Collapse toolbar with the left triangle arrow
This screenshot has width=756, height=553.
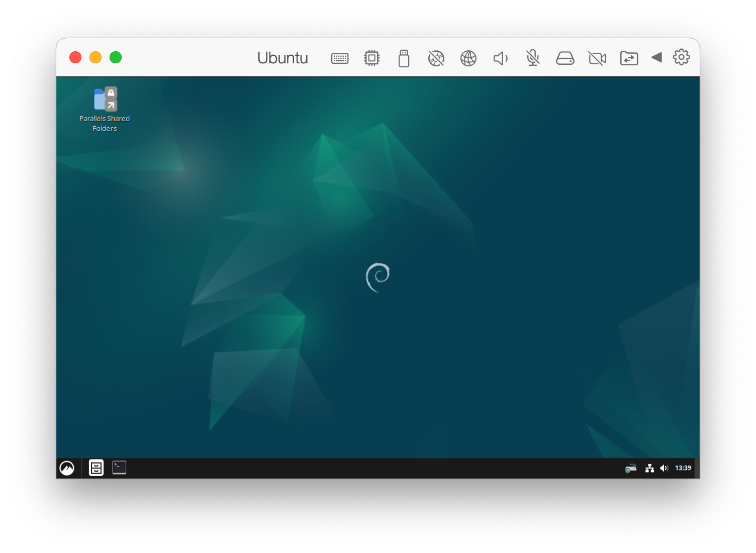[x=656, y=57]
